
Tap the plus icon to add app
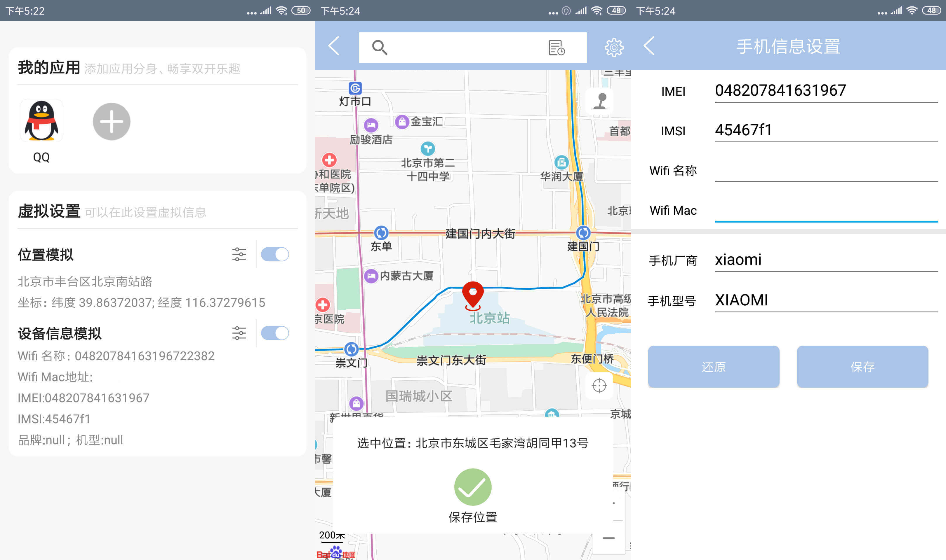(x=112, y=122)
